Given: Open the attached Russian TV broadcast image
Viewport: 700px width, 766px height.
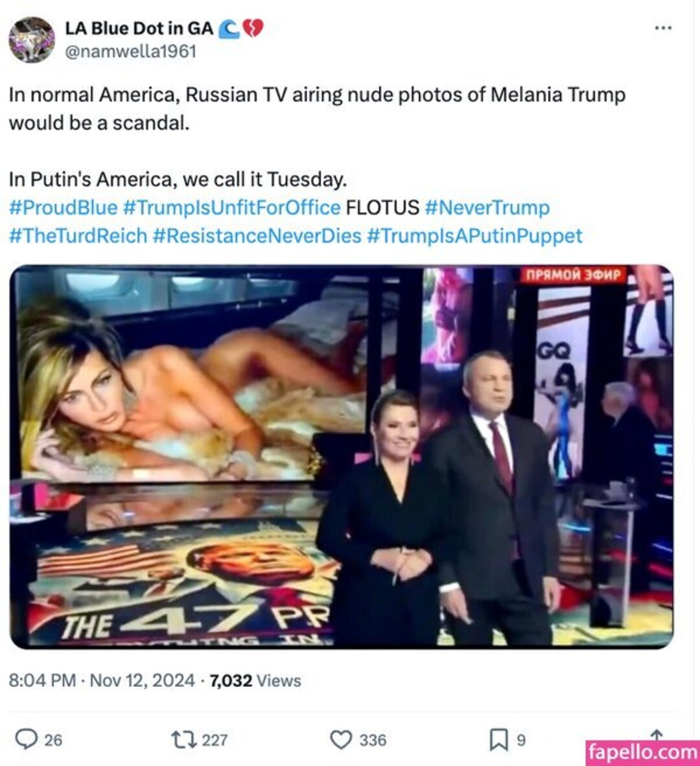Looking at the screenshot, I should [341, 457].
